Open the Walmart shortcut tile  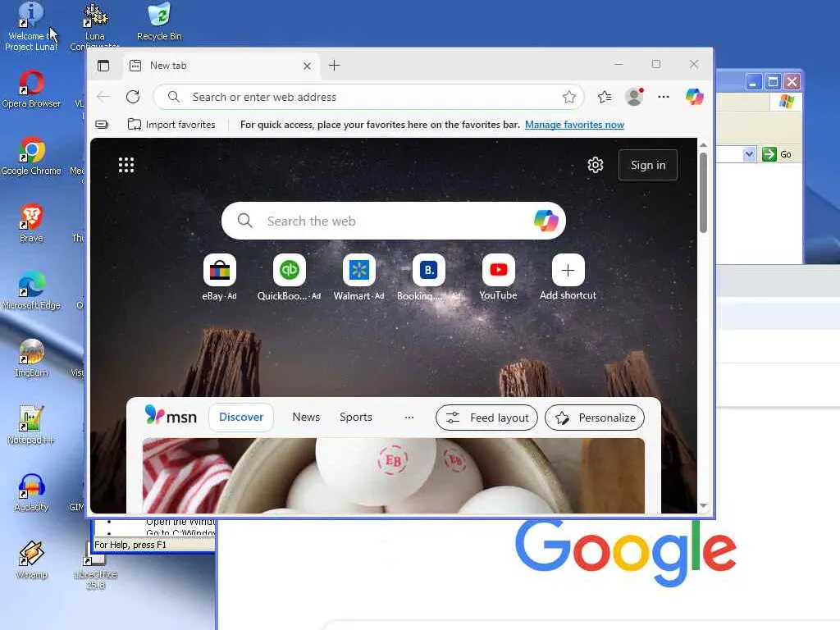tap(359, 277)
